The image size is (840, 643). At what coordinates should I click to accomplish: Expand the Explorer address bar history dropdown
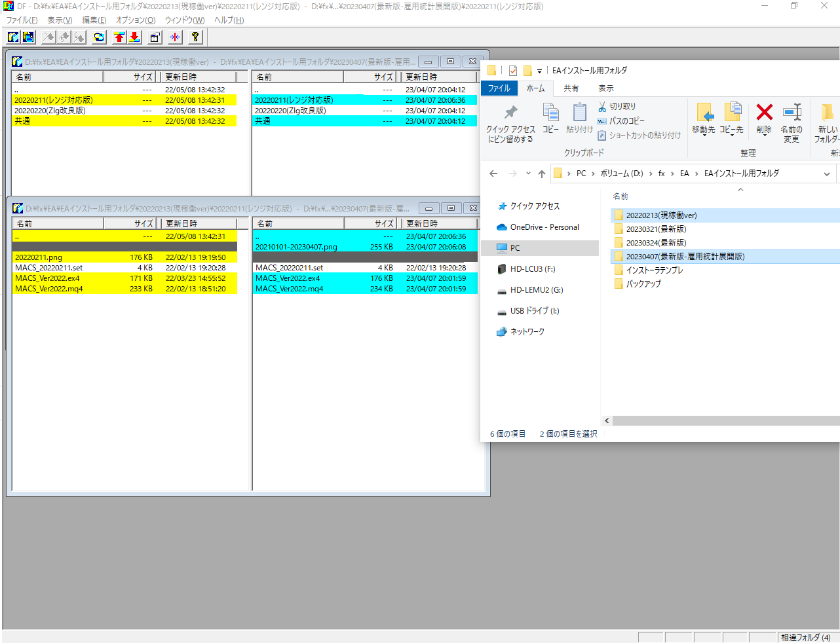[x=827, y=174]
